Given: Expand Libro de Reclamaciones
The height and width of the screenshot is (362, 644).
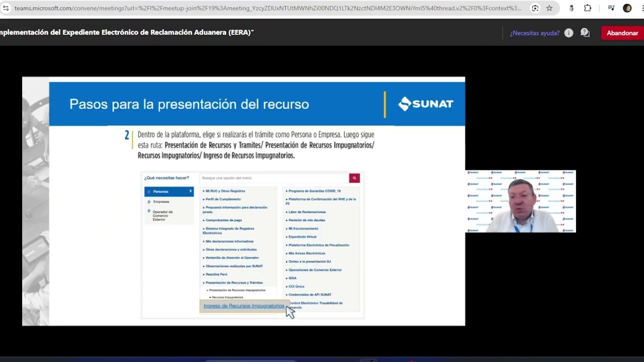Looking at the screenshot, I should [307, 212].
